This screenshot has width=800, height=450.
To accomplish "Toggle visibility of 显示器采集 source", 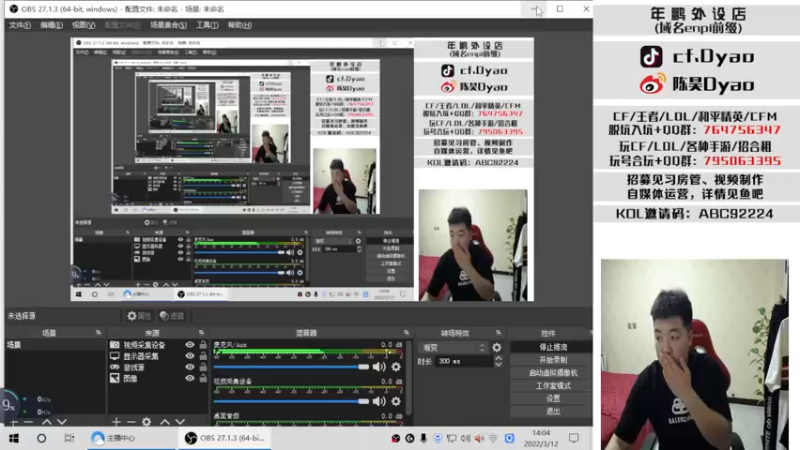I will pos(190,356).
